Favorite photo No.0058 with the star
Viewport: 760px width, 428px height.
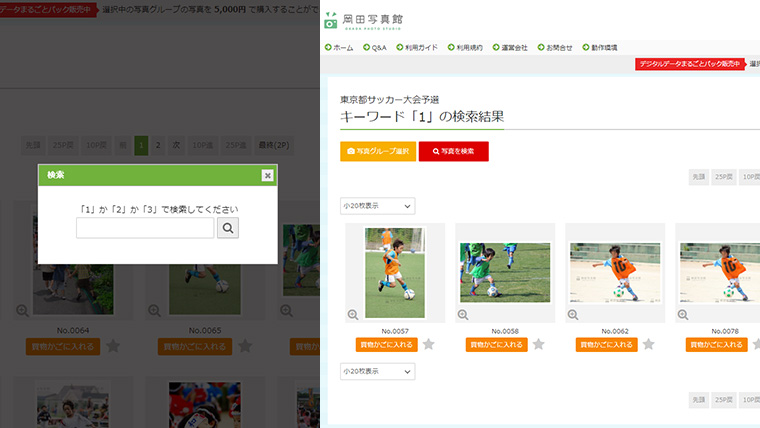(538, 344)
